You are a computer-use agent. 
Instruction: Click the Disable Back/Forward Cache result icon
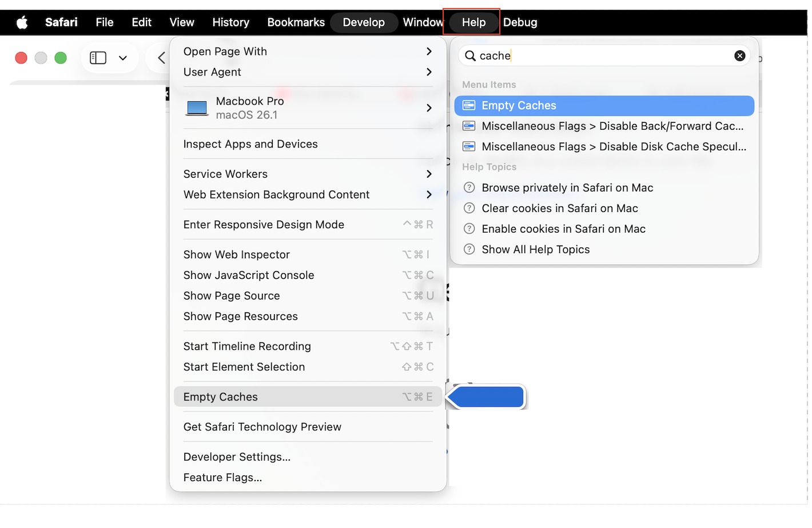point(469,126)
